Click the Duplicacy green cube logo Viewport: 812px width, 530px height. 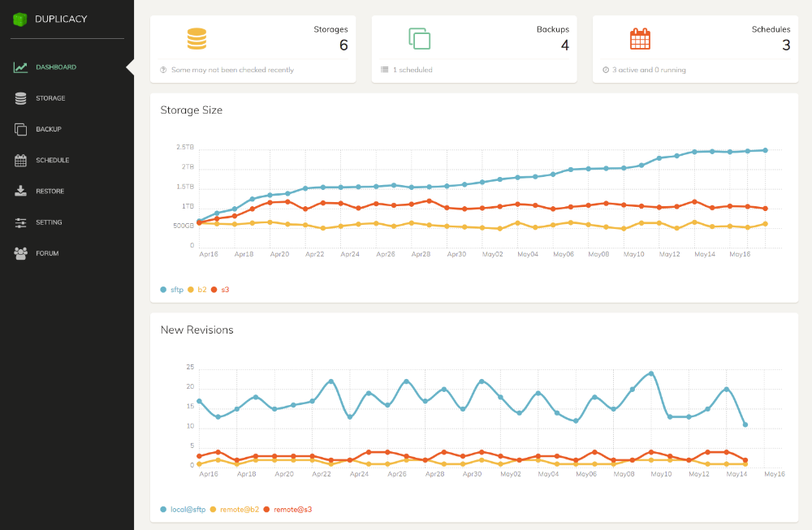coord(20,19)
